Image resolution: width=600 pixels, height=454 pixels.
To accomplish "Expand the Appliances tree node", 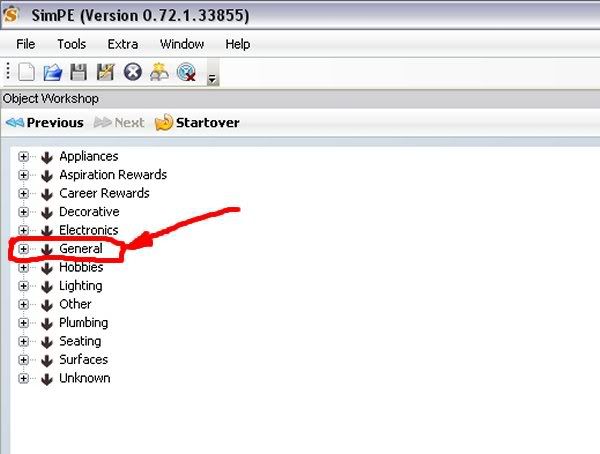I will (23, 157).
